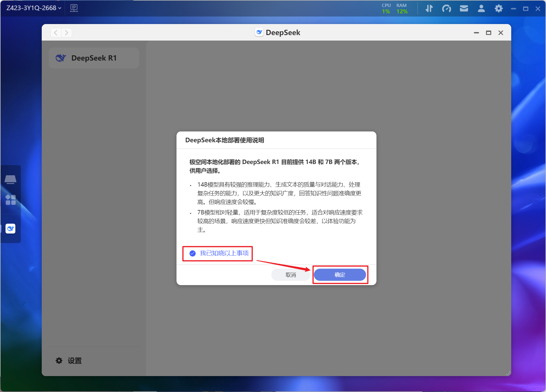Go forward with right arrow navigation

(x=67, y=33)
